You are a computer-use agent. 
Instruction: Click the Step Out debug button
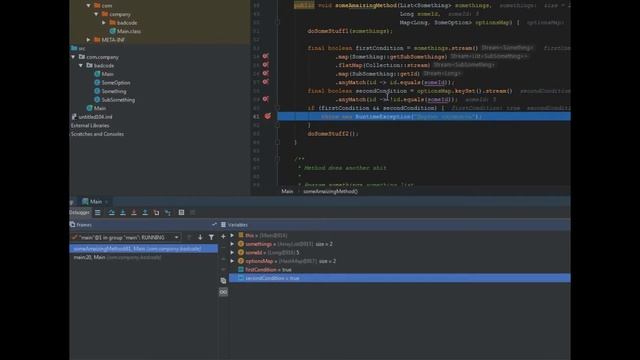tap(145, 213)
